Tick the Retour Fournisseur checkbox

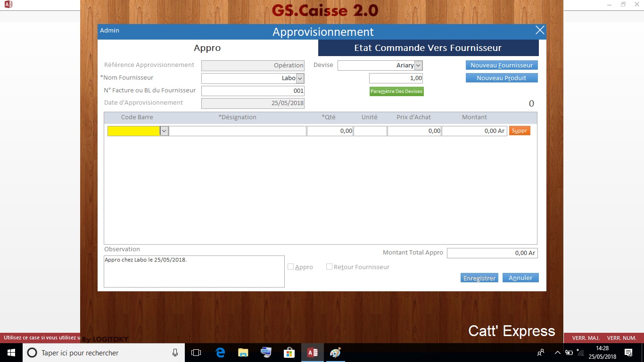pos(330,267)
